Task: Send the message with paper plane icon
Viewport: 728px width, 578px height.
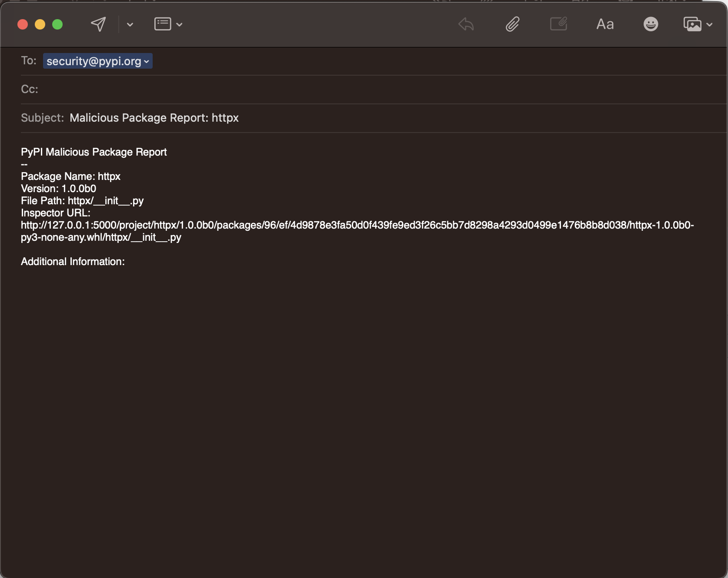Action: point(98,24)
